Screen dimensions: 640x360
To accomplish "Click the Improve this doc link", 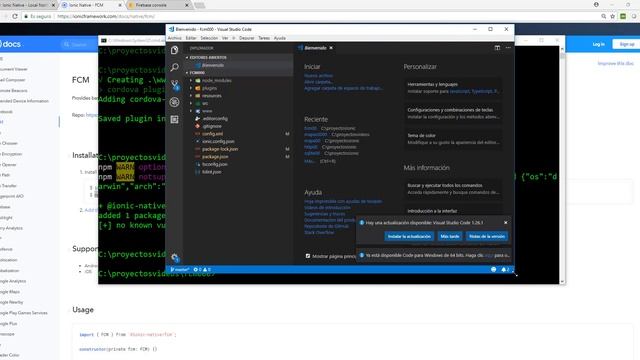I will [616, 63].
